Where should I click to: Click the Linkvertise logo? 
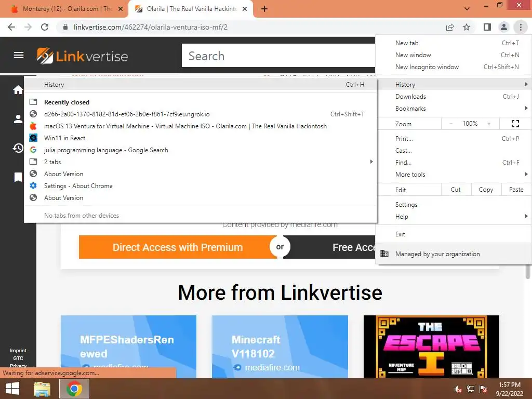click(x=83, y=56)
